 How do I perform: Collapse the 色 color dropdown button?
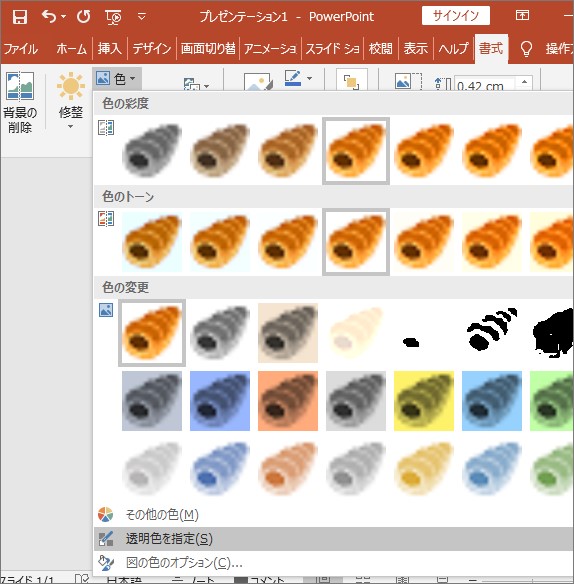(x=117, y=79)
